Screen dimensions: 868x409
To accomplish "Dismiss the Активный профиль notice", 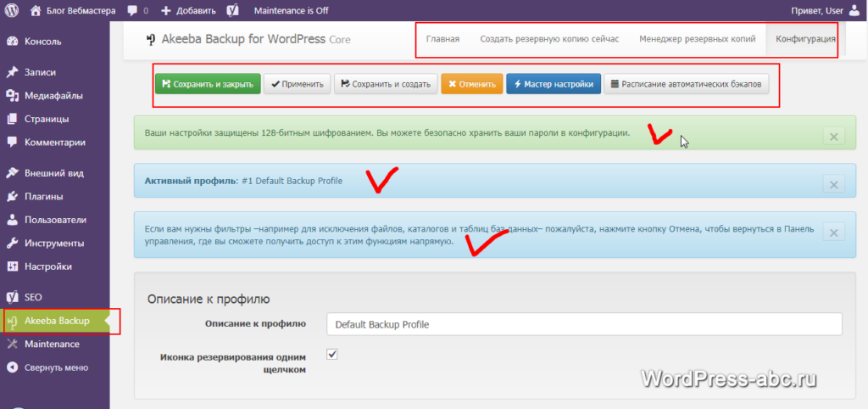I will pyautogui.click(x=834, y=183).
